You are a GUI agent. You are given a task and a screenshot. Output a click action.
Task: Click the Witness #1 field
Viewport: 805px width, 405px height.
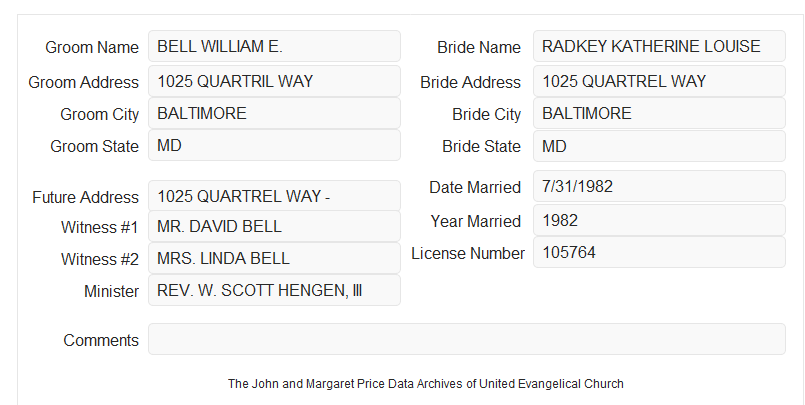(274, 226)
